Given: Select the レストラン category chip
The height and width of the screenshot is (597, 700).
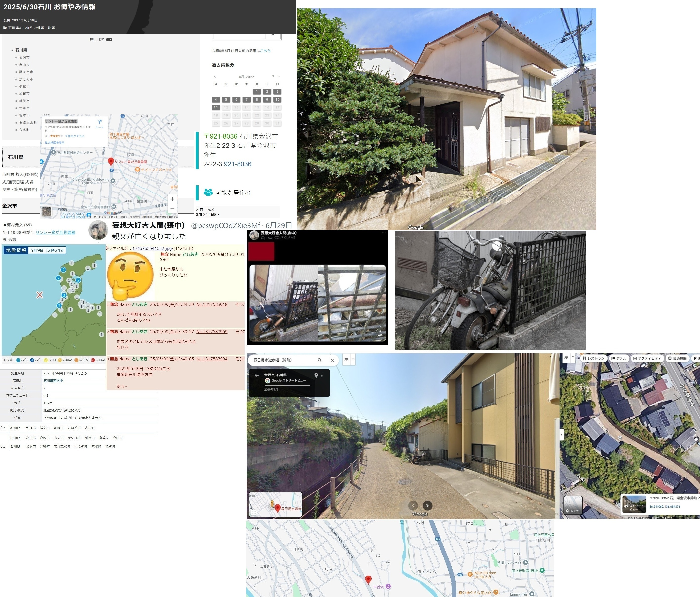Looking at the screenshot, I should [593, 358].
